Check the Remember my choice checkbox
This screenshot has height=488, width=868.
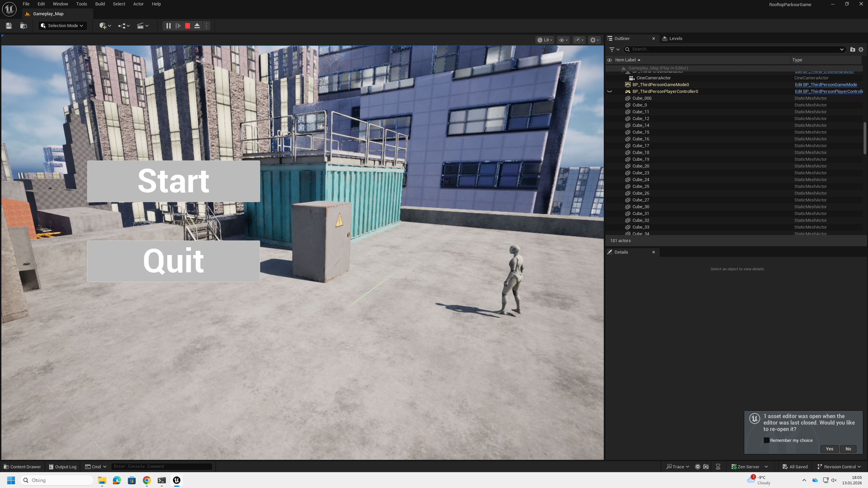coord(766,440)
